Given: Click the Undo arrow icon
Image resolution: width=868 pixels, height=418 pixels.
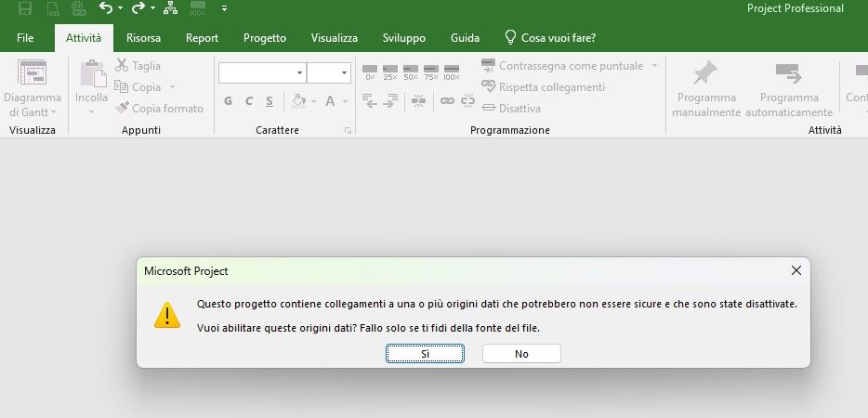Looking at the screenshot, I should [x=105, y=7].
